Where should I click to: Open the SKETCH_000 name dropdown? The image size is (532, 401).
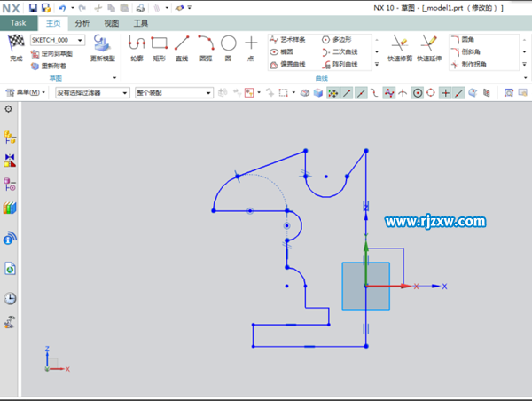80,40
